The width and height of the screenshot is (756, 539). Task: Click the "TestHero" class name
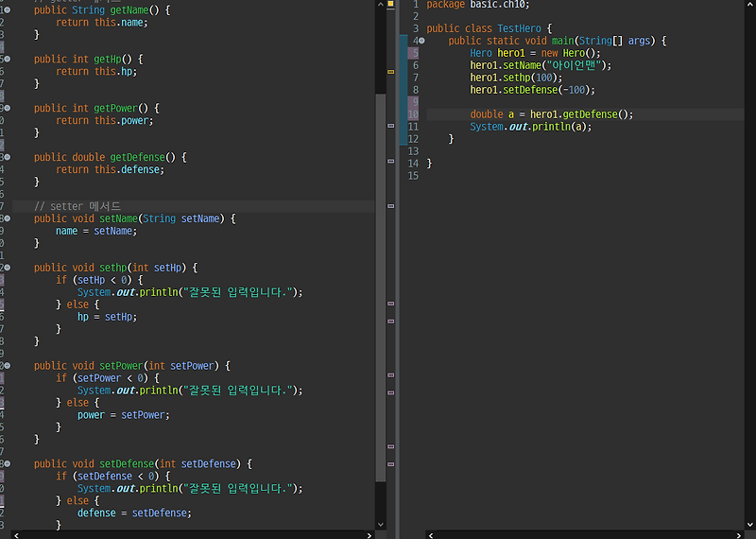[x=519, y=28]
